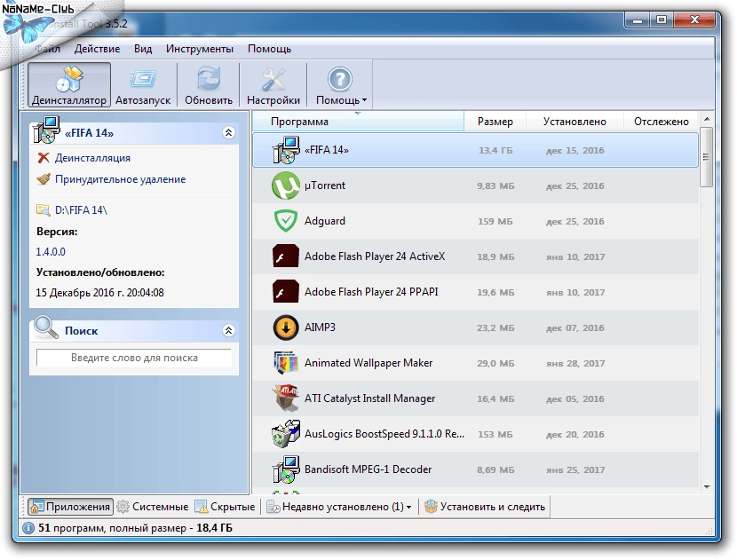Click the search field Введите слово для поиска
737x560 pixels.
point(134,358)
